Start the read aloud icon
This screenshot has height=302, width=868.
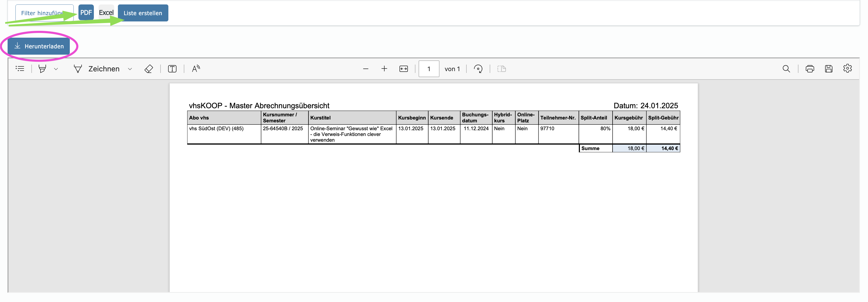[196, 69]
